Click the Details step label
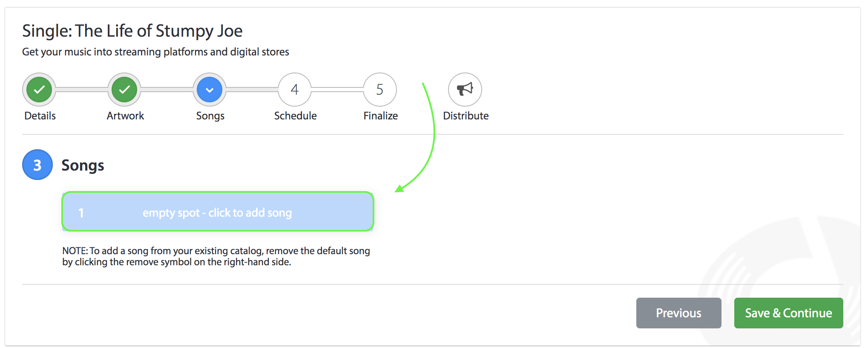Viewport: 868px width, 348px height. coord(40,116)
